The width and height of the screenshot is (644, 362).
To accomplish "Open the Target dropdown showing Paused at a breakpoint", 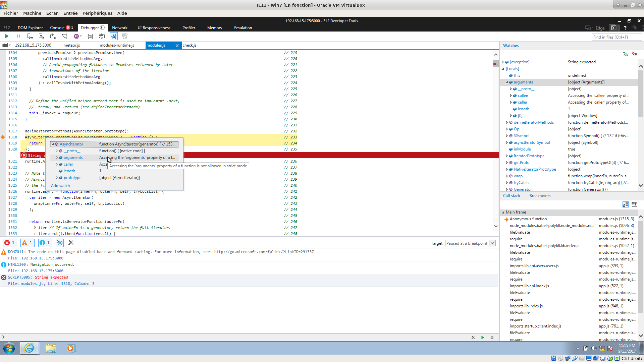I will (491, 243).
